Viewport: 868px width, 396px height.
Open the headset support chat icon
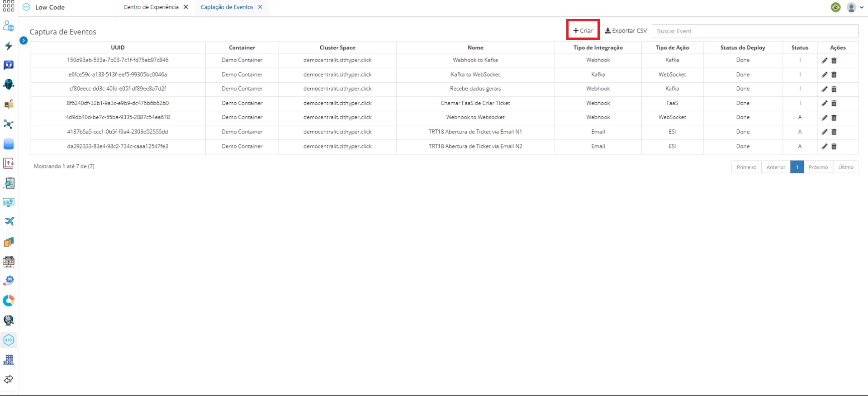(x=9, y=65)
